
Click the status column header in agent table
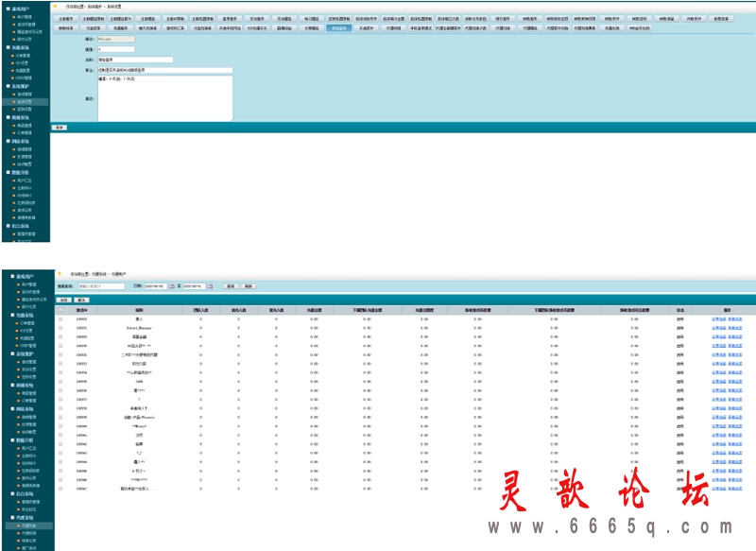click(x=679, y=310)
